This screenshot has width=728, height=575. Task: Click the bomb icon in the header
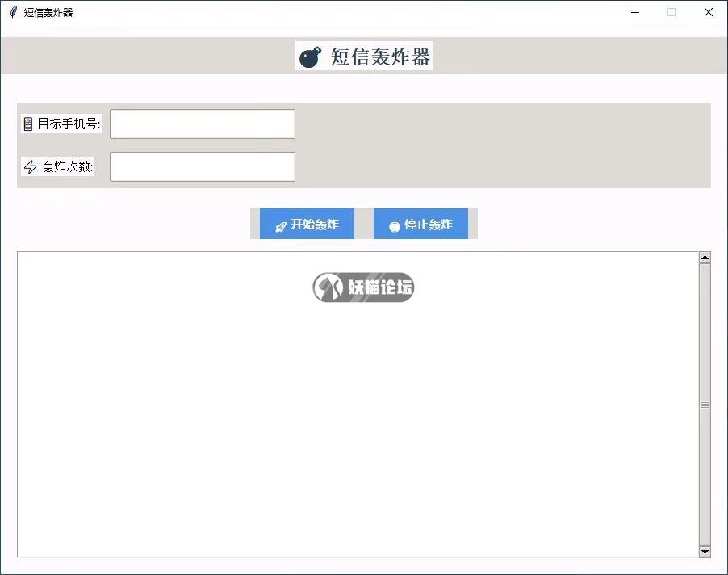pos(310,57)
